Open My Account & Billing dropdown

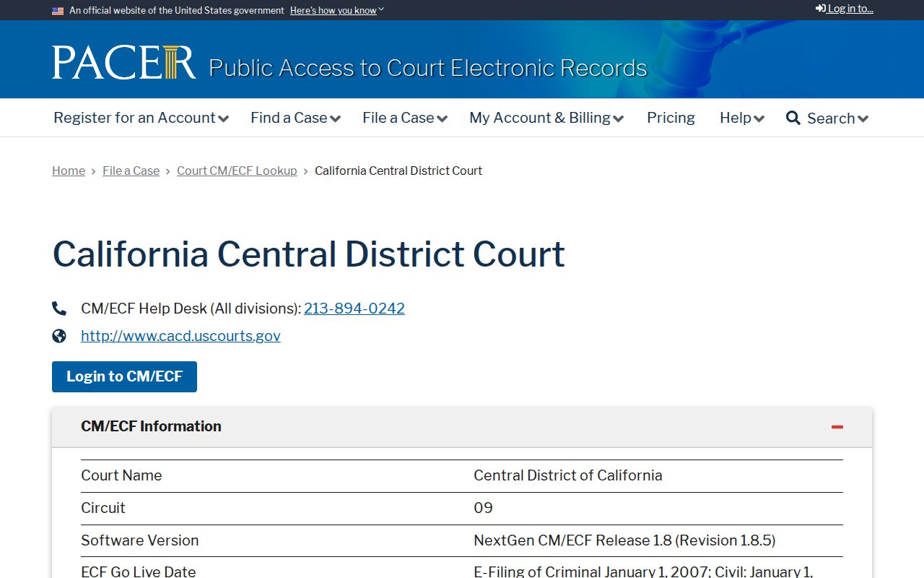pos(546,118)
